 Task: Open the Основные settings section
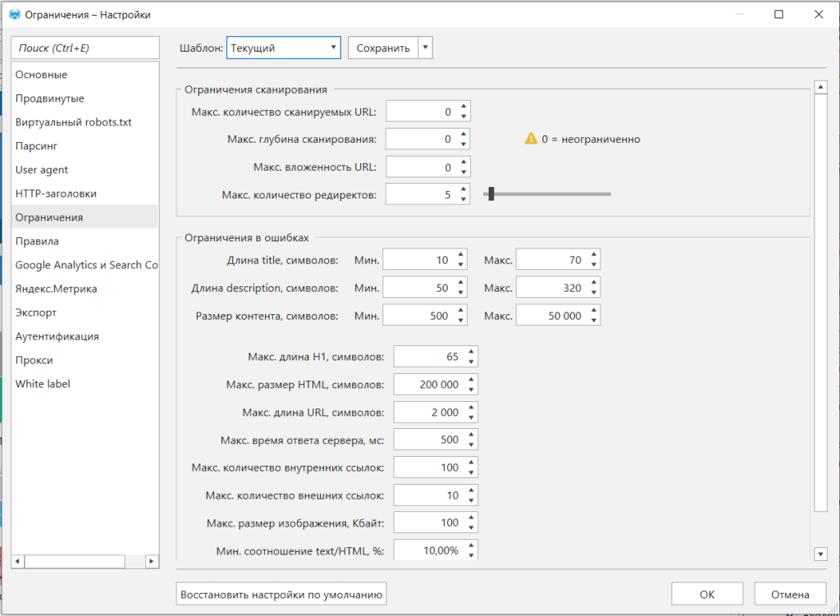[x=84, y=75]
